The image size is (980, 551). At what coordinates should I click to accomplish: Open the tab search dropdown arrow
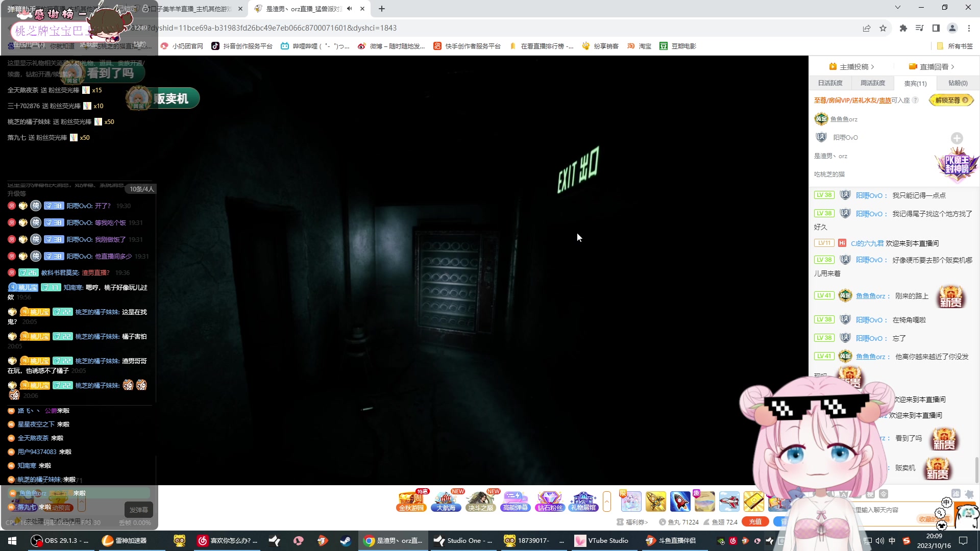(898, 8)
